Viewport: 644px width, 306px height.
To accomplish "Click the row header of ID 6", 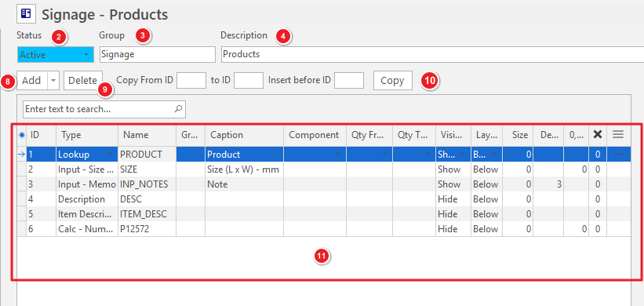I will 22,229.
